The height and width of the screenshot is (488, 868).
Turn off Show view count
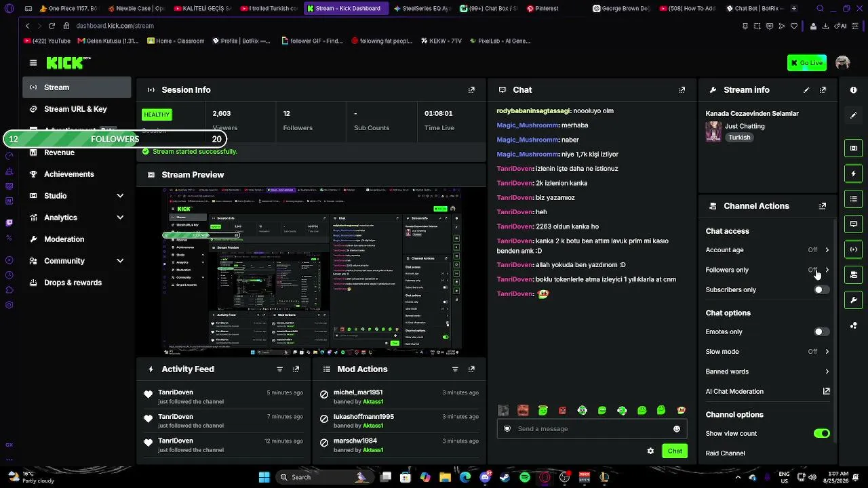click(821, 434)
